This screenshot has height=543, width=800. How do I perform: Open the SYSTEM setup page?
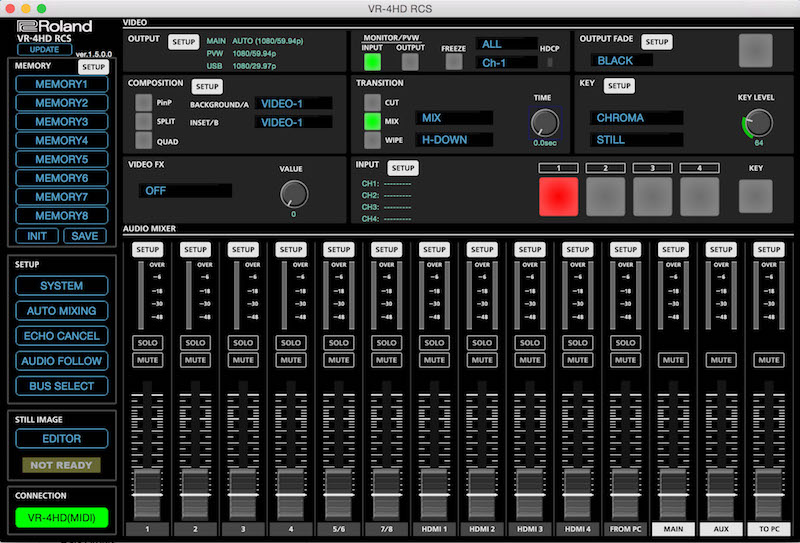62,286
